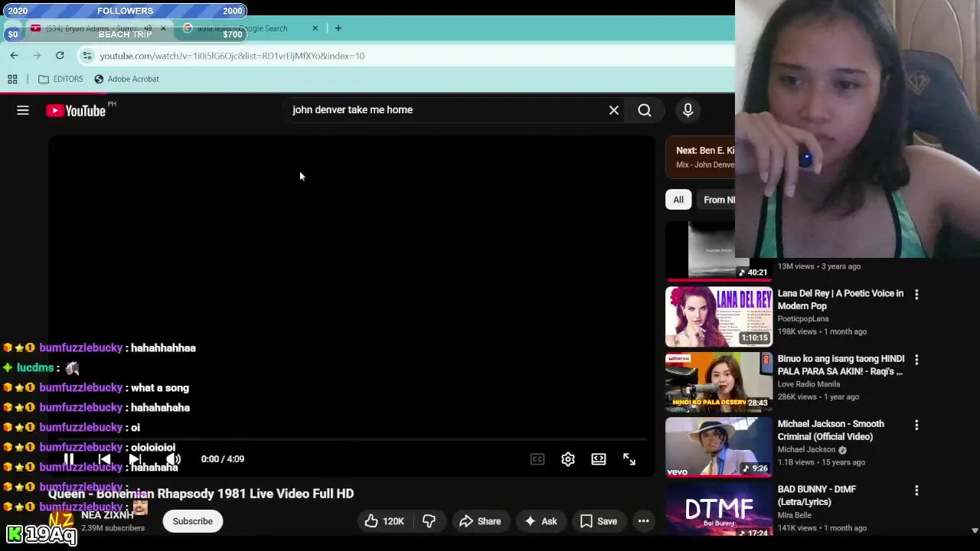980x551 pixels.
Task: Select the YouTube URL in the address bar
Action: click(x=232, y=56)
